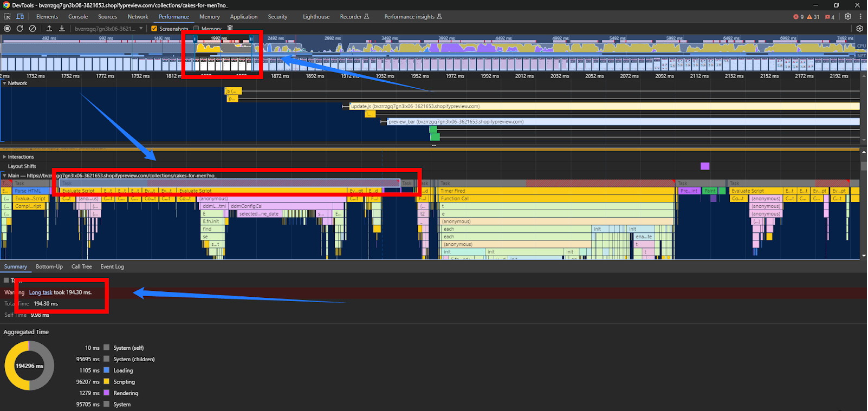Click the load profile upload icon
Image resolution: width=868 pixels, height=411 pixels.
pos(49,28)
